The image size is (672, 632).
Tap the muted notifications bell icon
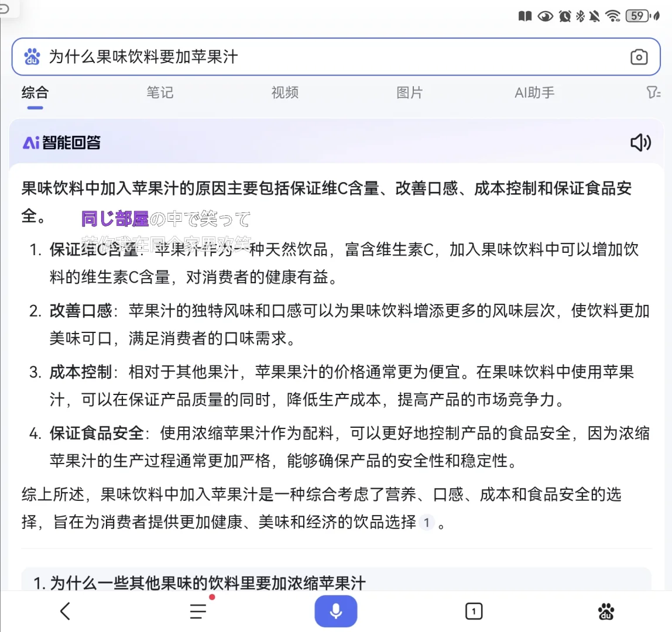[593, 16]
